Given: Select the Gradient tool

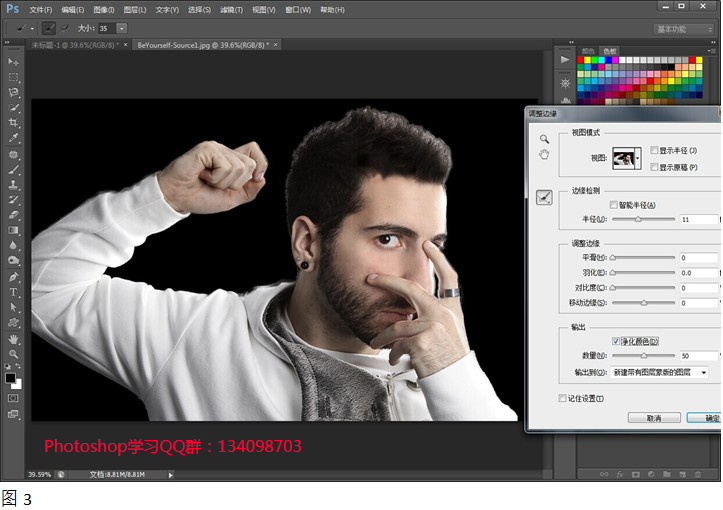Looking at the screenshot, I should click(13, 230).
